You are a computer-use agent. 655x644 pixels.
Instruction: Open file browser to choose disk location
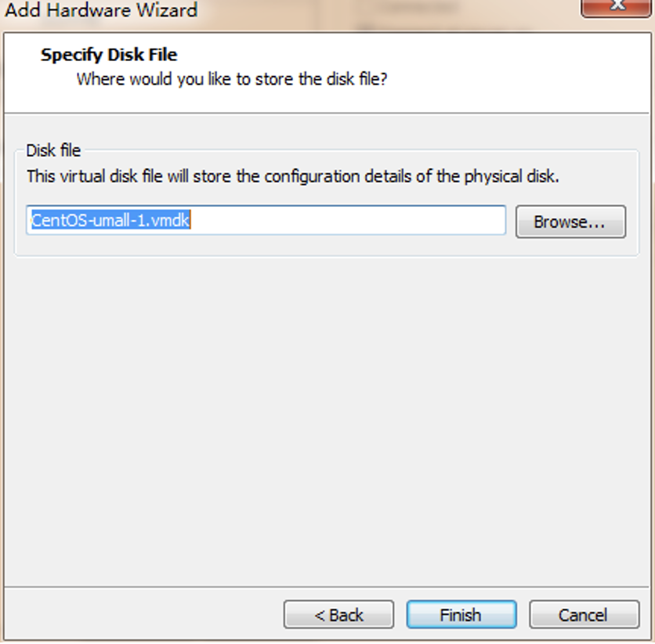(x=570, y=222)
